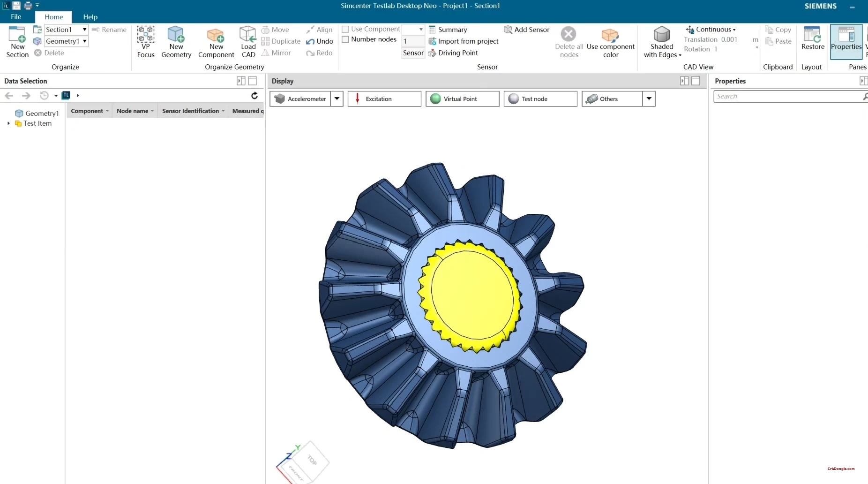Switch to the Help tab
The image size is (868, 484).
tap(90, 17)
